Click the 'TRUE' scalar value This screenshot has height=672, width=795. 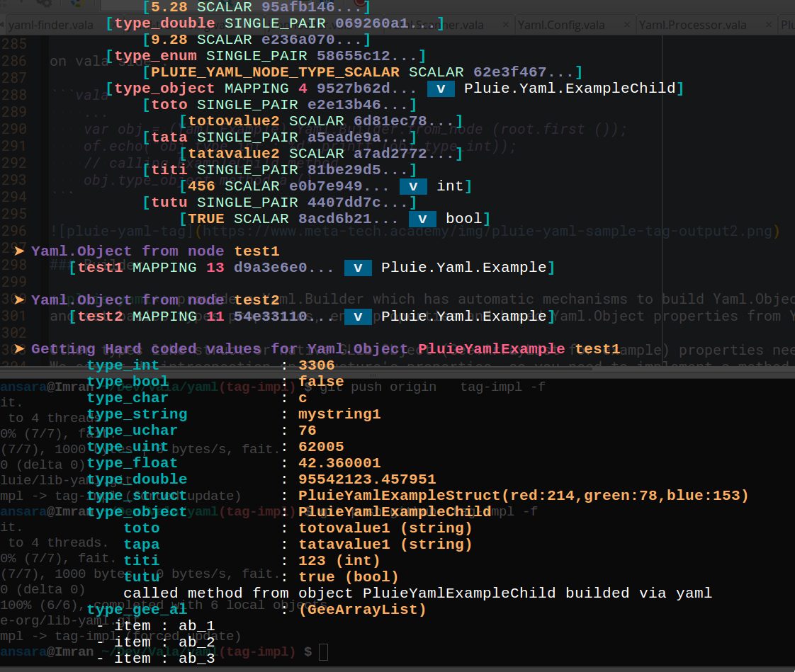[206, 219]
